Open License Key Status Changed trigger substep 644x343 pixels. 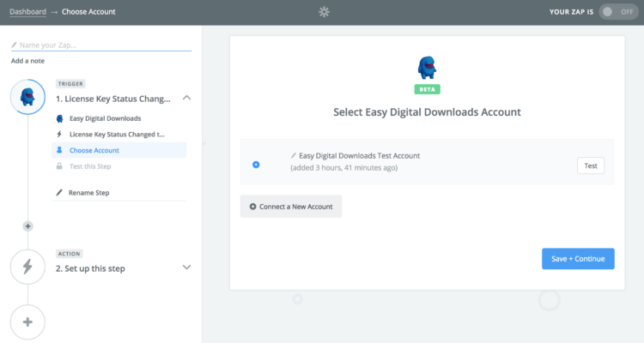[117, 135]
